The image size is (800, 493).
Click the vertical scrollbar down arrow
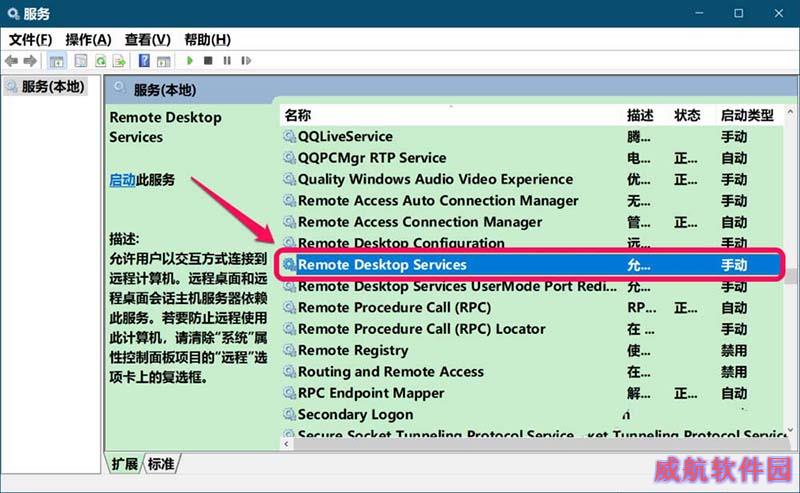coord(790,432)
